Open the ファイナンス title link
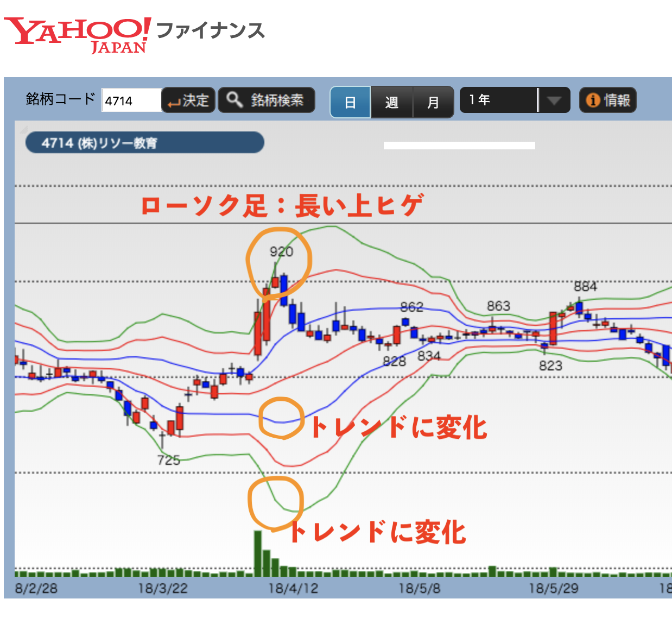 click(210, 30)
